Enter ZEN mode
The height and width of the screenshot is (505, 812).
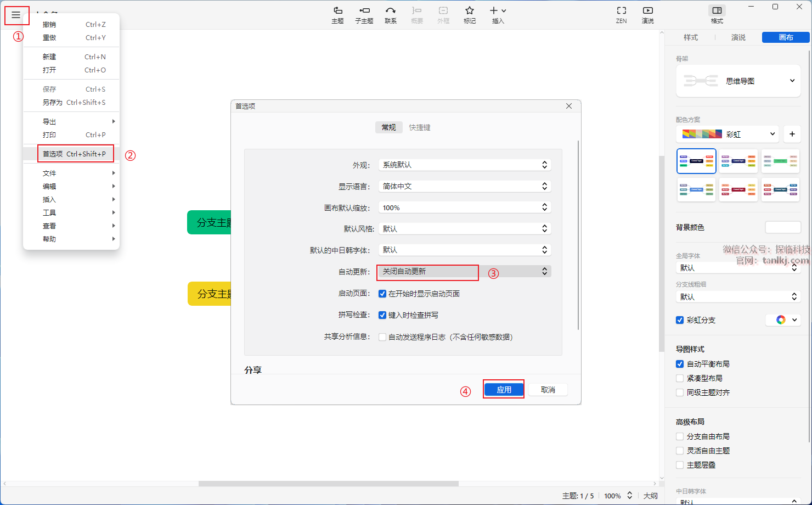tap(621, 11)
